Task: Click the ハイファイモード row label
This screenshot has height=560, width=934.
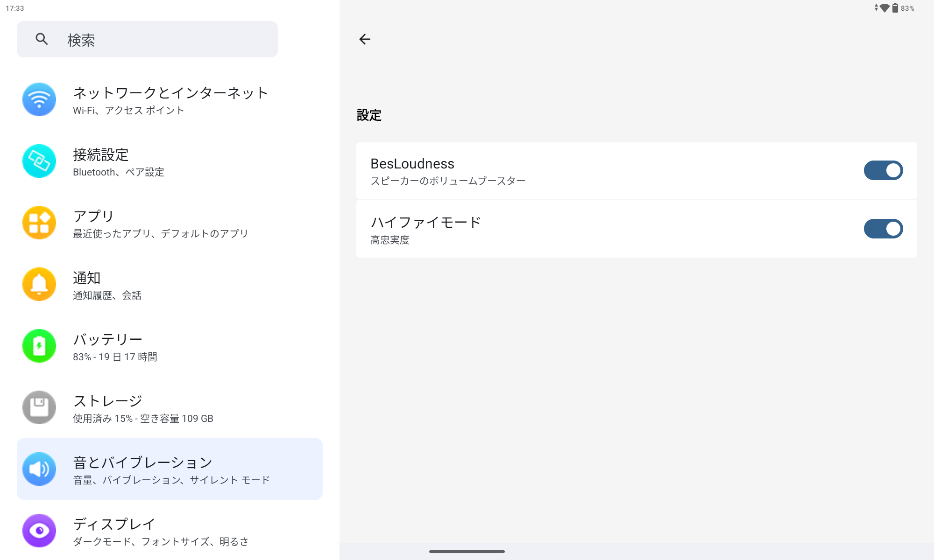Action: 425,223
